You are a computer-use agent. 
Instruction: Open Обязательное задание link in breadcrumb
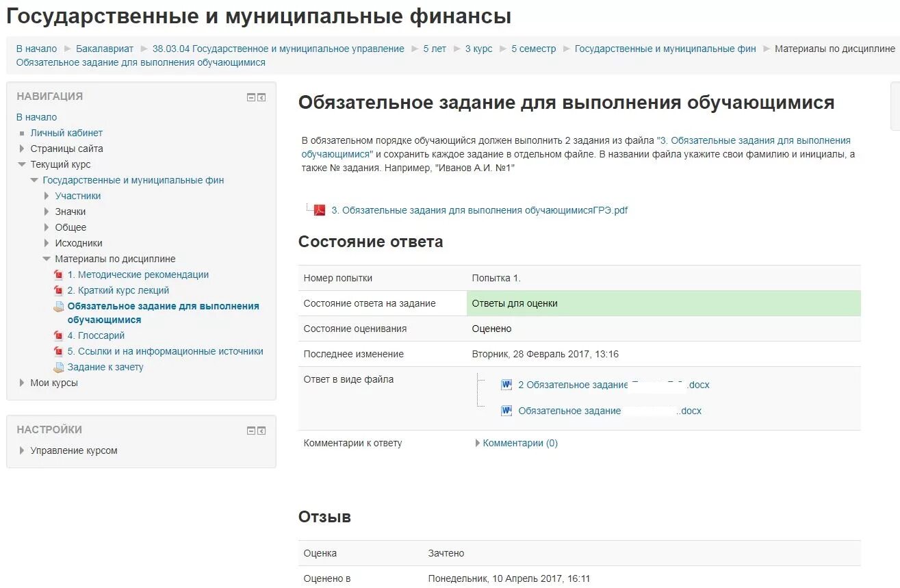140,62
